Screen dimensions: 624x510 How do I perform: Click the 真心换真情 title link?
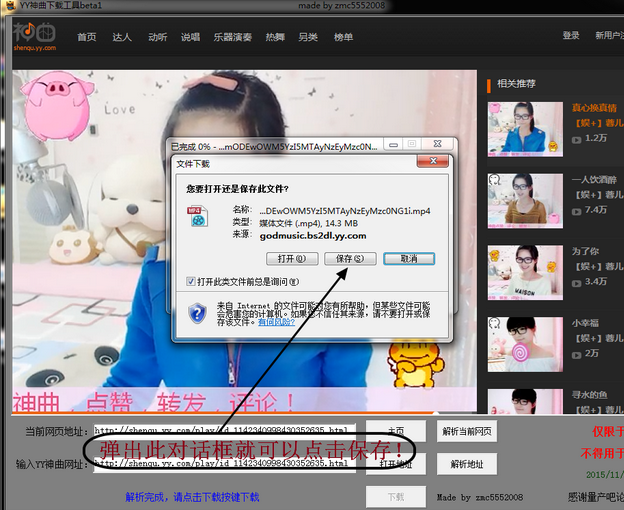594,107
